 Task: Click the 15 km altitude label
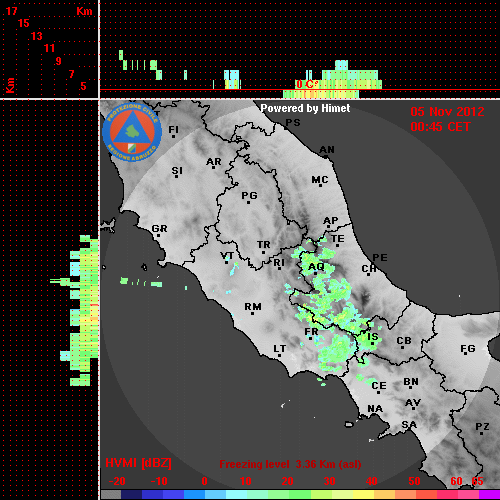click(x=24, y=23)
